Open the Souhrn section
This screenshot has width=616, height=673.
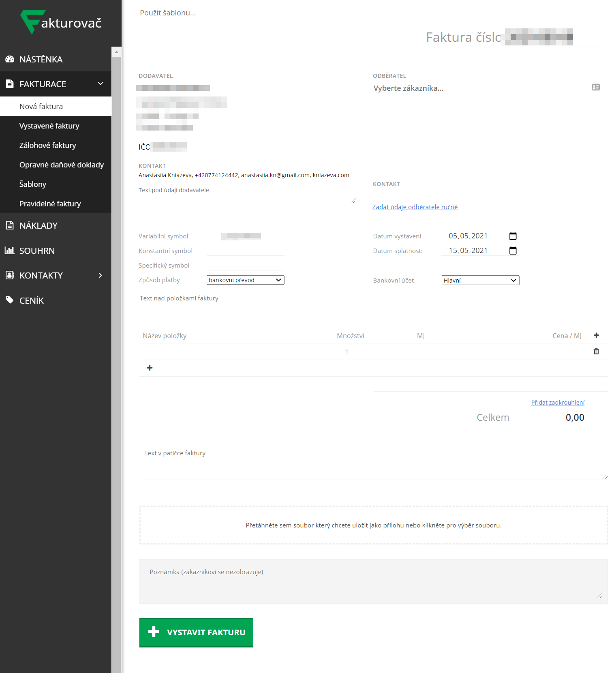tap(56, 251)
